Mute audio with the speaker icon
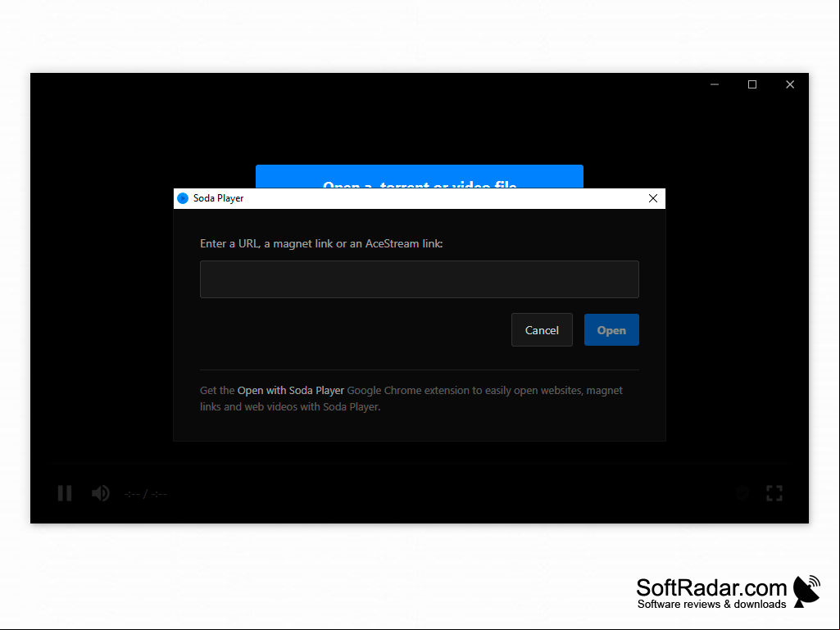840x630 pixels. coord(100,493)
